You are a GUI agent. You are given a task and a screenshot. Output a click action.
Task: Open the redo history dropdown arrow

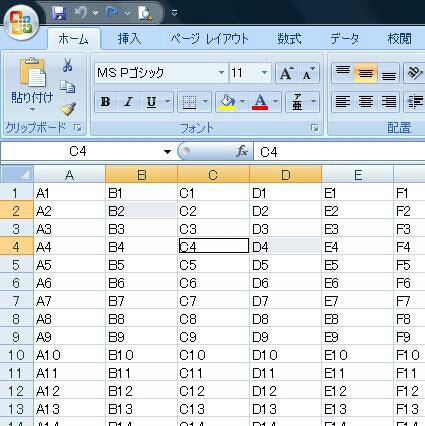(x=127, y=13)
